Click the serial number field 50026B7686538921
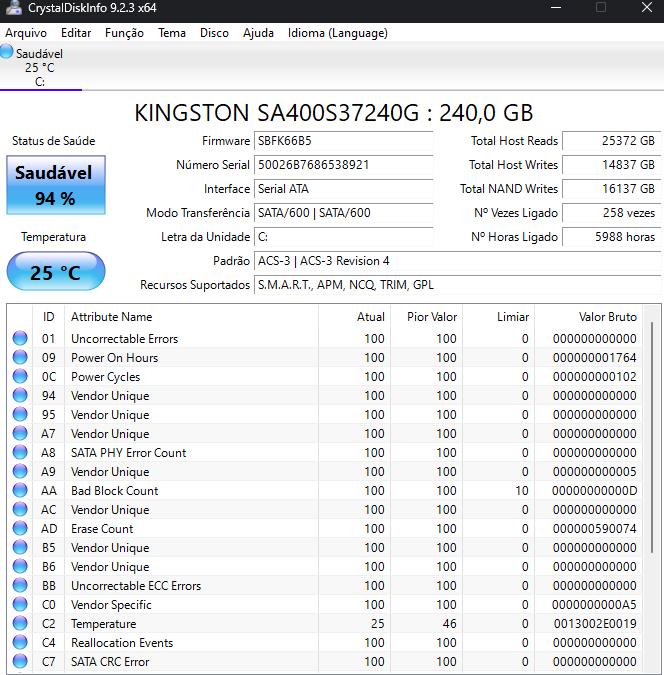 344,165
